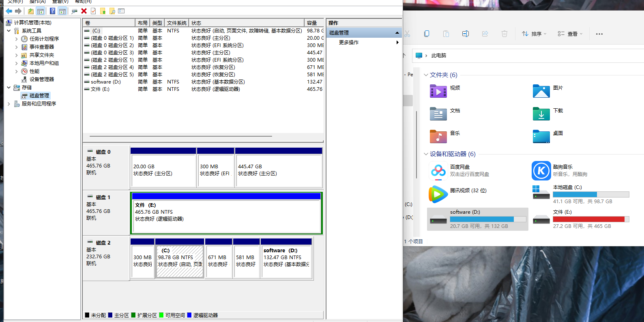644x322 pixels.
Task: Click the Paste icon in File Explorer
Action: tap(446, 34)
